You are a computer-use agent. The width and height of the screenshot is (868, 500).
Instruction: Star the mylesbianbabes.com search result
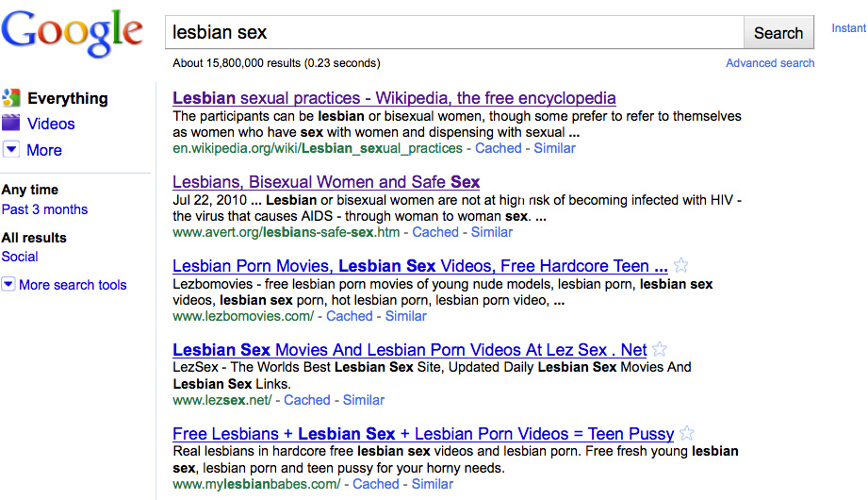click(687, 434)
